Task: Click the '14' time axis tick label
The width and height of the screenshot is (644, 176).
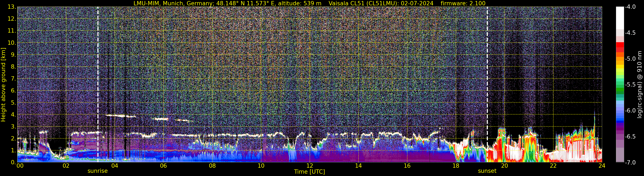Action: pyautogui.click(x=358, y=166)
